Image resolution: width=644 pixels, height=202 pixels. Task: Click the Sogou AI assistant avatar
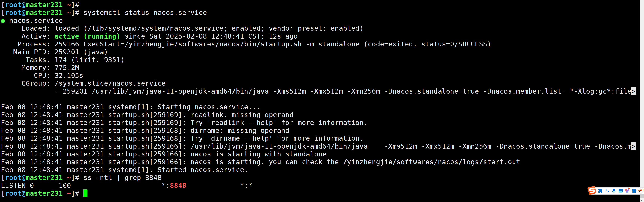640,191
